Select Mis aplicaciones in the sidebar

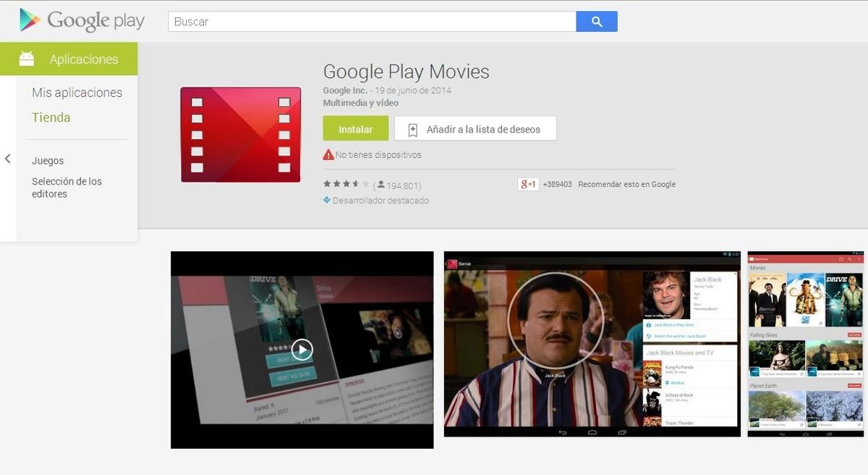pos(77,93)
